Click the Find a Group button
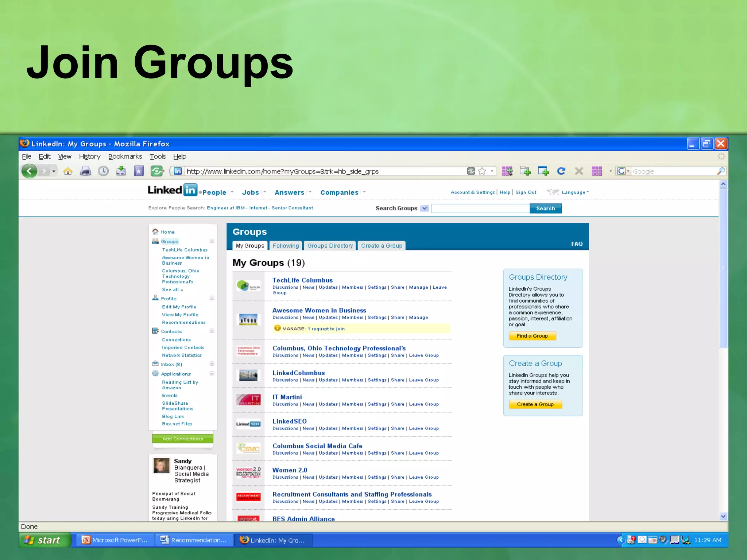The height and width of the screenshot is (560, 747). click(x=533, y=336)
